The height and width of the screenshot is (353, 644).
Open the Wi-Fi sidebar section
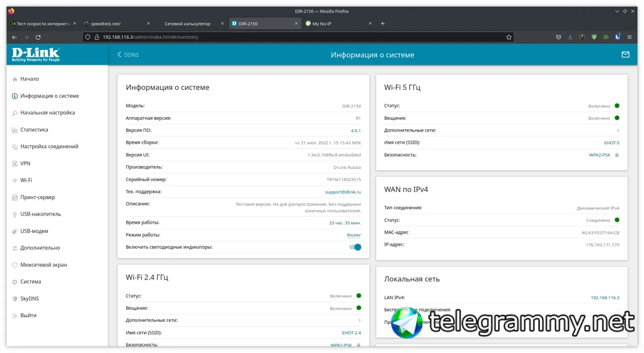coord(26,180)
